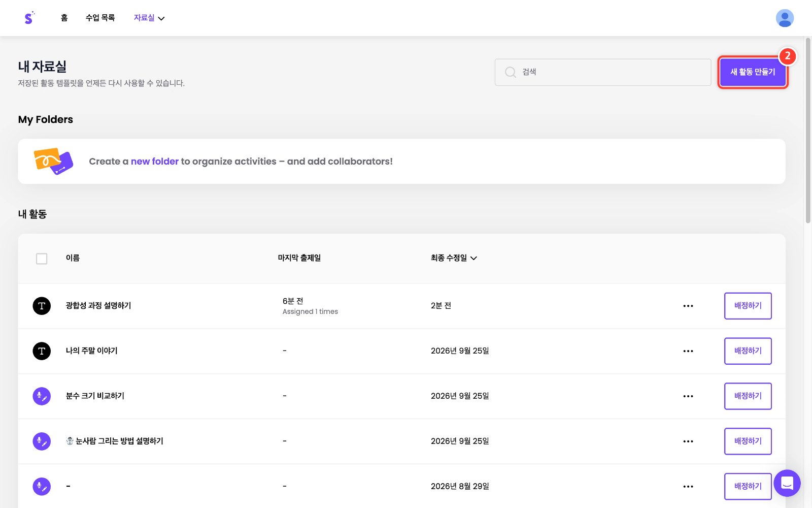Expand the 자료실 dropdown in navigation
Image resolution: width=812 pixels, height=508 pixels.
click(149, 18)
